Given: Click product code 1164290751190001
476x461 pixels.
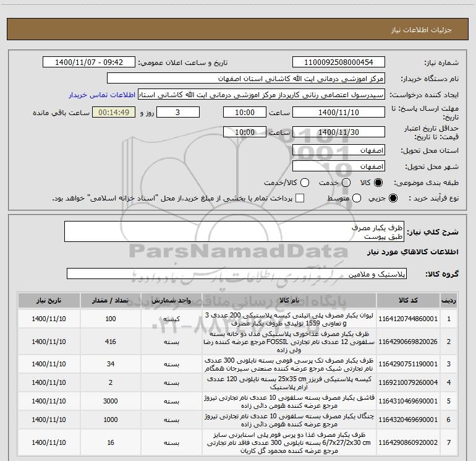Looking at the screenshot, I should coord(408,364).
